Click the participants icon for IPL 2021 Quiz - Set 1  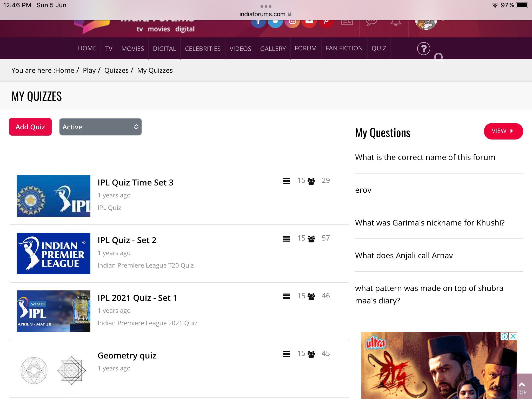[x=311, y=296]
